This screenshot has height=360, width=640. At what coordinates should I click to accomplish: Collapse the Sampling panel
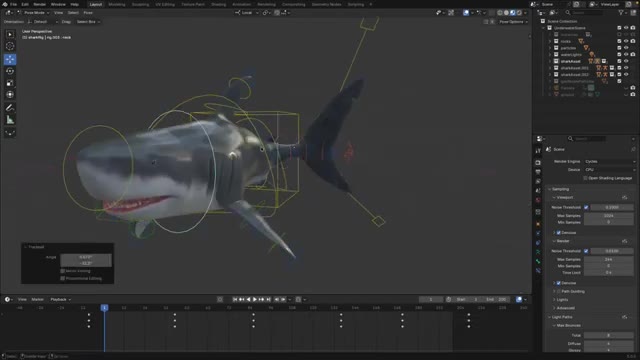pos(549,189)
